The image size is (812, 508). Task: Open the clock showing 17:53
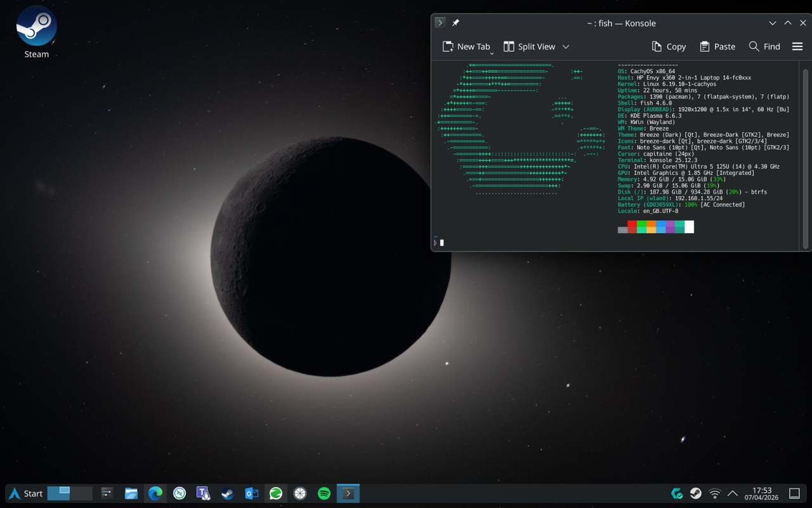tap(762, 493)
